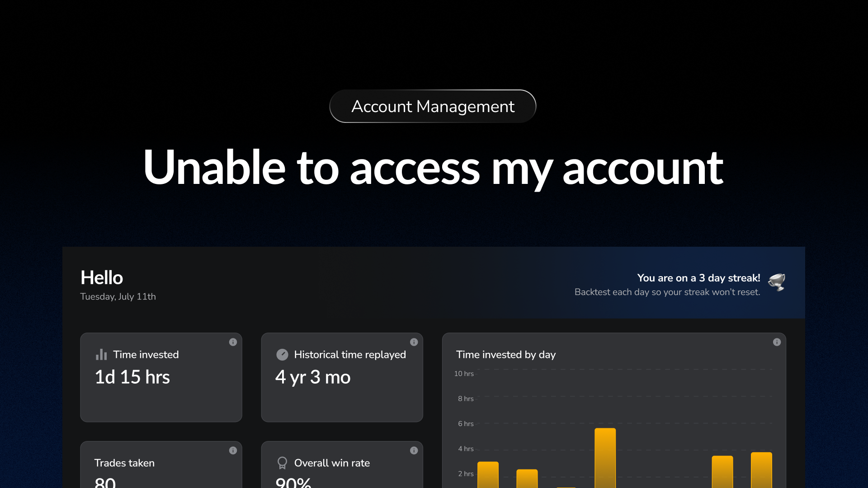Click the 'Unable to access my account' headline
Screen dimensions: 868x488
pos(433,168)
